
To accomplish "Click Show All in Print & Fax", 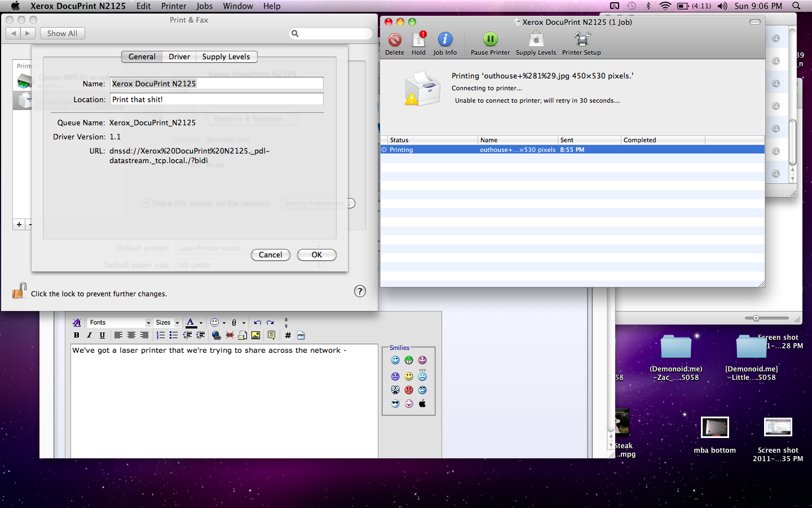I will pos(63,33).
